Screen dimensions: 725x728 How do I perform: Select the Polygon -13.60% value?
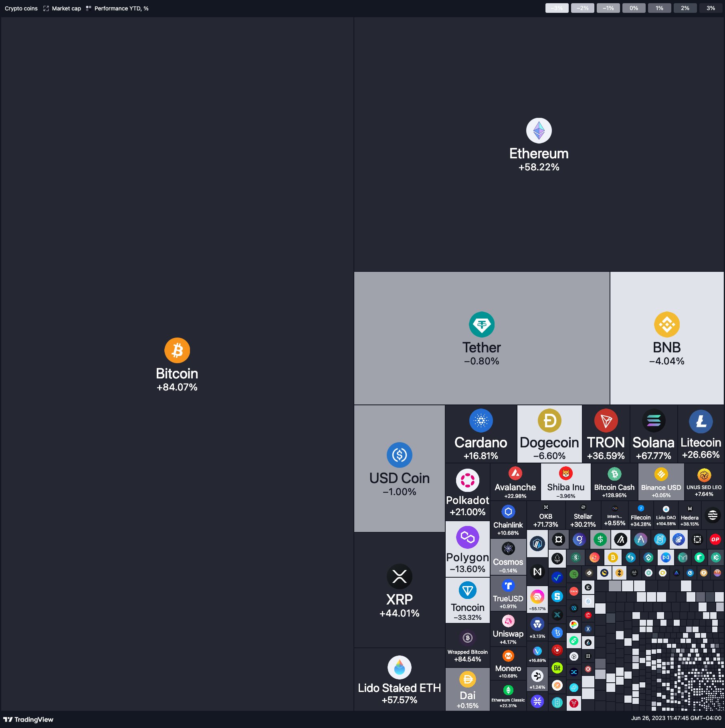pyautogui.click(x=468, y=569)
